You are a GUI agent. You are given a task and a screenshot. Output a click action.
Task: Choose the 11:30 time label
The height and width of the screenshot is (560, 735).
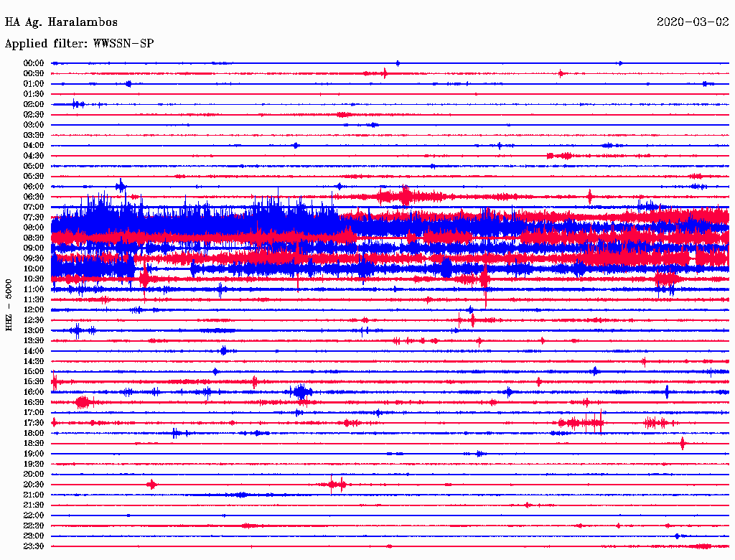click(x=34, y=299)
